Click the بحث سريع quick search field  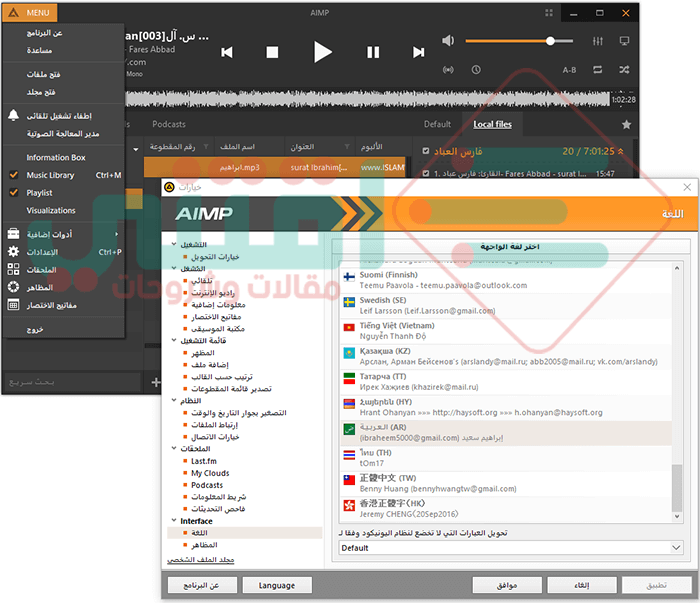tap(71, 382)
